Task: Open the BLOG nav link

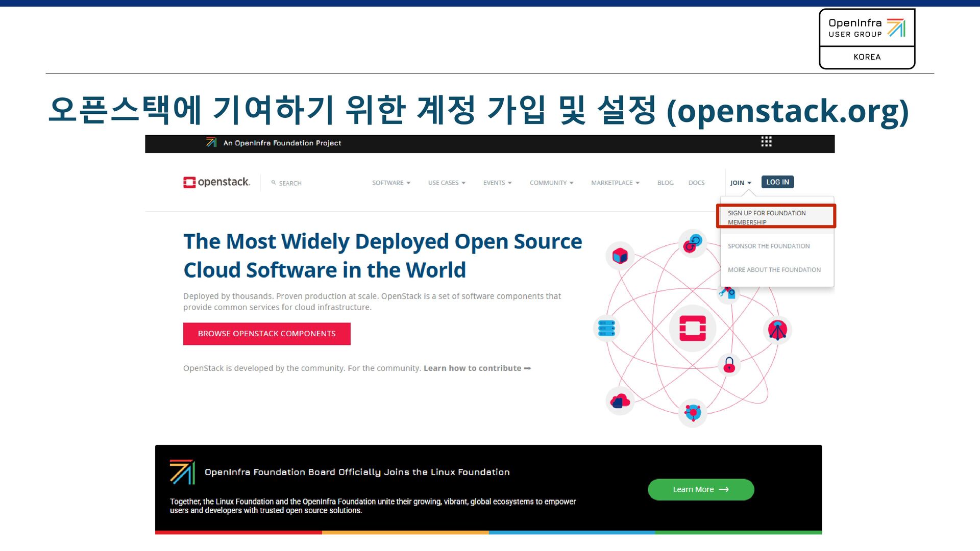Action: tap(665, 183)
